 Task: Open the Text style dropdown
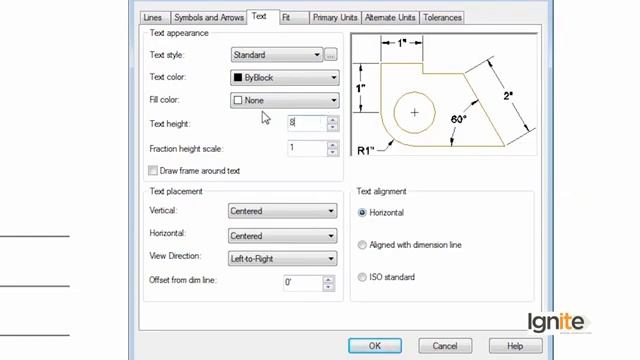pos(277,55)
